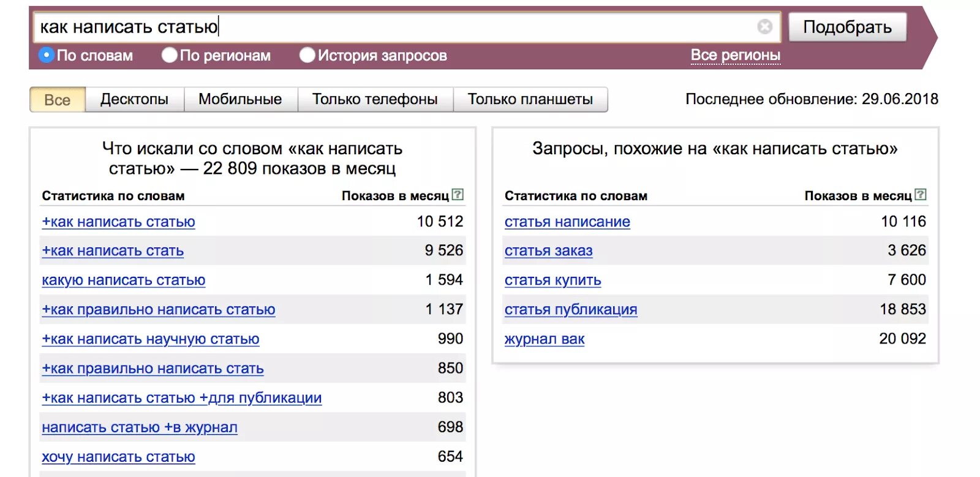The image size is (980, 477).
Task: Open the 'статья написание' link
Action: pos(567,222)
